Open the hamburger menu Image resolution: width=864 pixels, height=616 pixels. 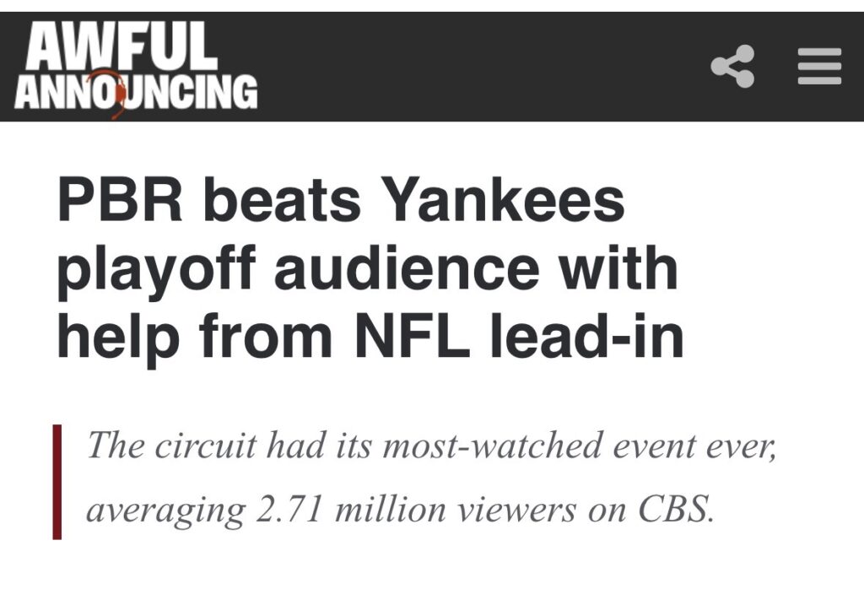819,67
